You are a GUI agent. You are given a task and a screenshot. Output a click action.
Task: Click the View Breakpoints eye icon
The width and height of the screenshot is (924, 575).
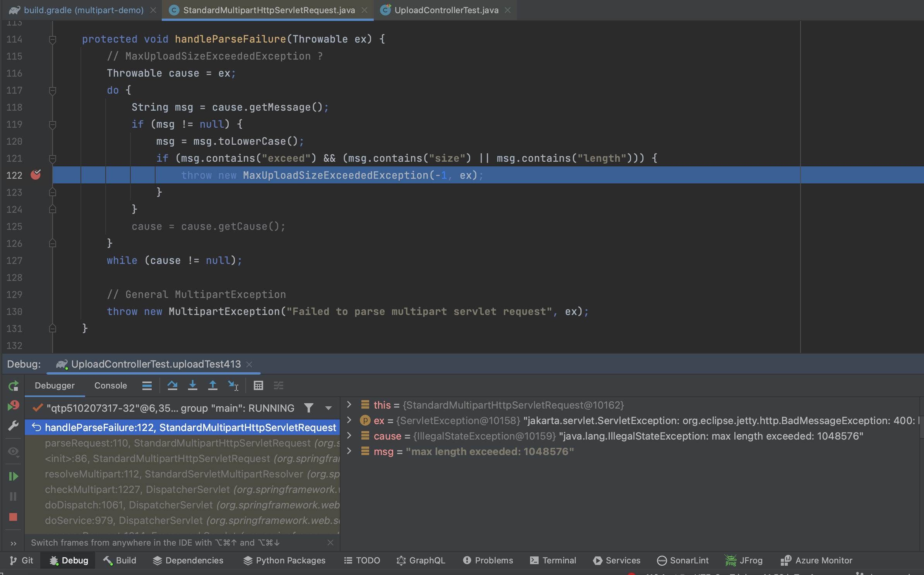pyautogui.click(x=13, y=452)
